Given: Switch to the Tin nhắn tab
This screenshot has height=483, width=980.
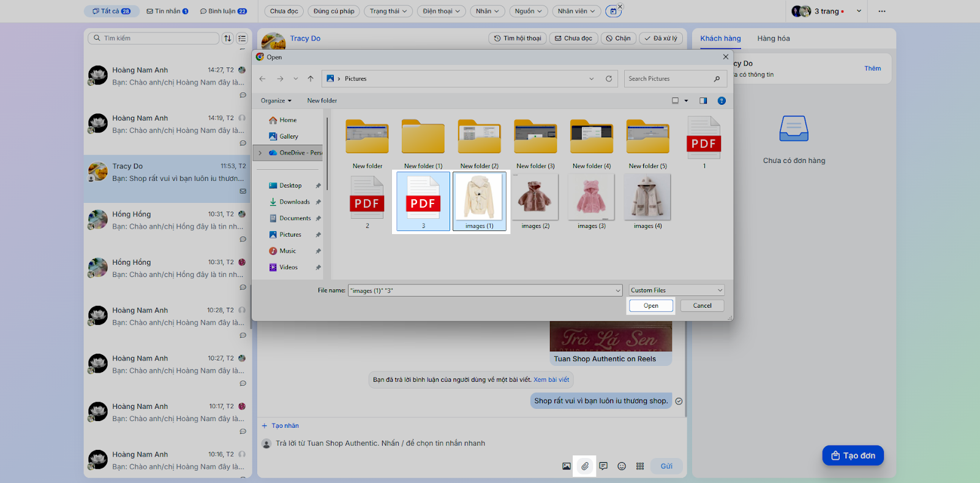Looking at the screenshot, I should click(x=167, y=11).
